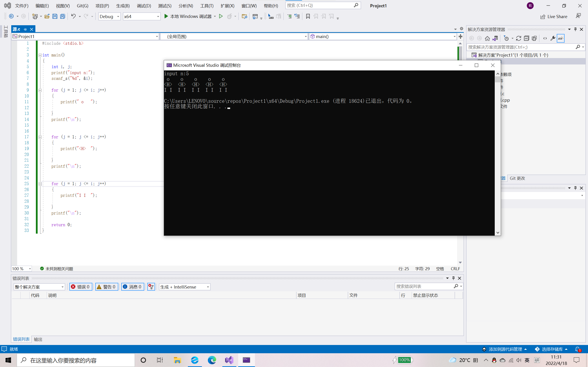The height and width of the screenshot is (367, 588).
Task: Toggle the Errors 0 filter button
Action: pyautogui.click(x=81, y=287)
